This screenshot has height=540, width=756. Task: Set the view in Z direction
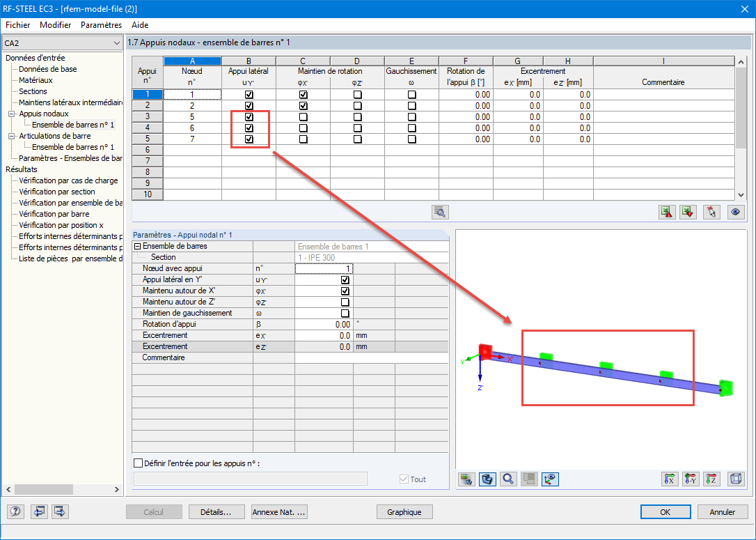[711, 479]
